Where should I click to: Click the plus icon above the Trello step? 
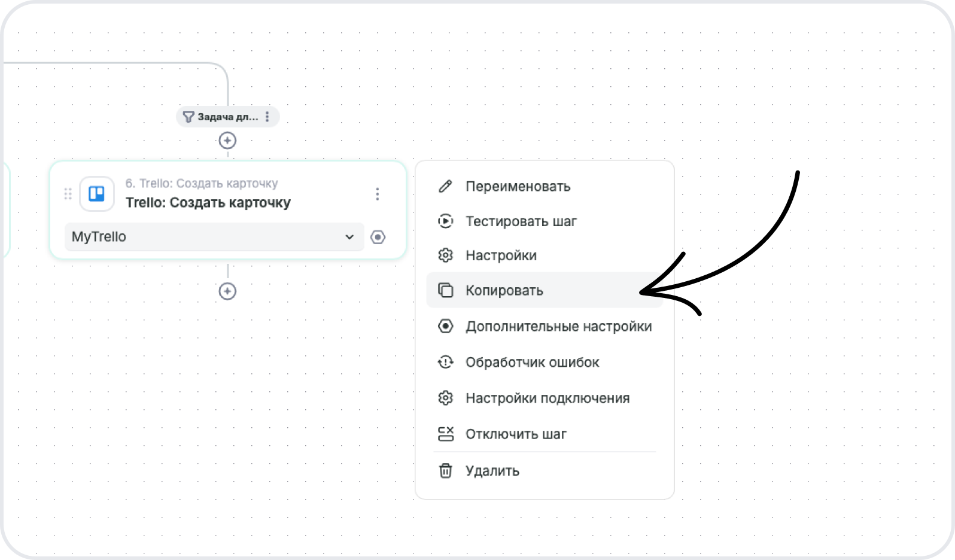(227, 141)
